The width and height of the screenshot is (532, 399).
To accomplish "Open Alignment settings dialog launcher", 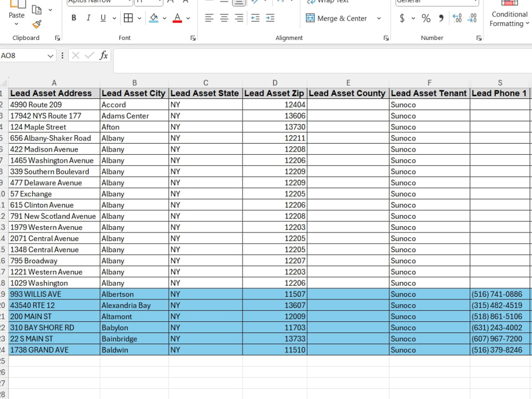I will coord(386,38).
